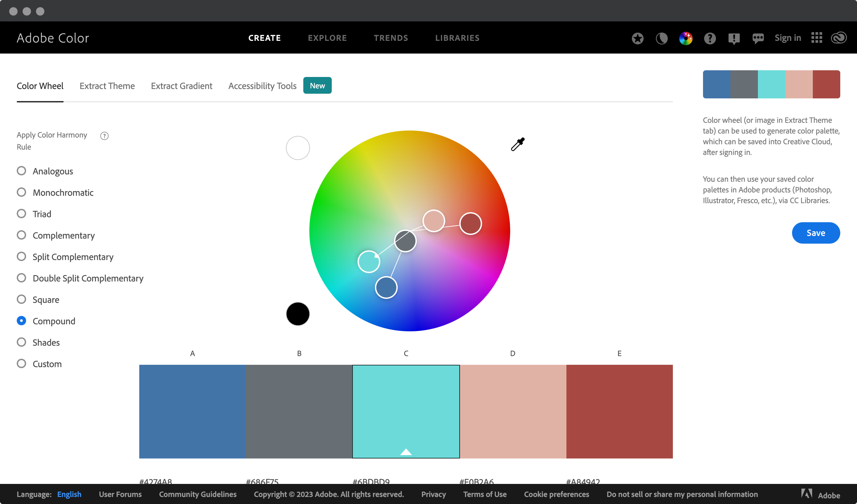Select the Complementary harmony rule

[21, 235]
